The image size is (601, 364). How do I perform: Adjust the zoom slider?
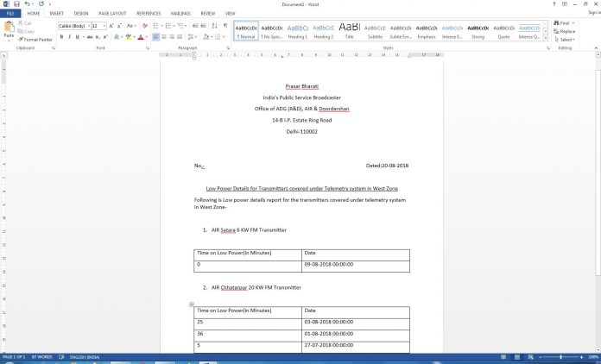coord(560,357)
